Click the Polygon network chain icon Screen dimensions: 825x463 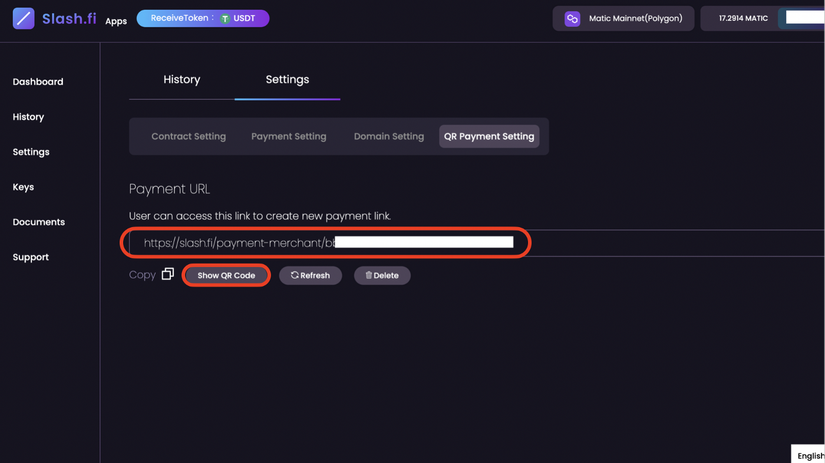572,18
